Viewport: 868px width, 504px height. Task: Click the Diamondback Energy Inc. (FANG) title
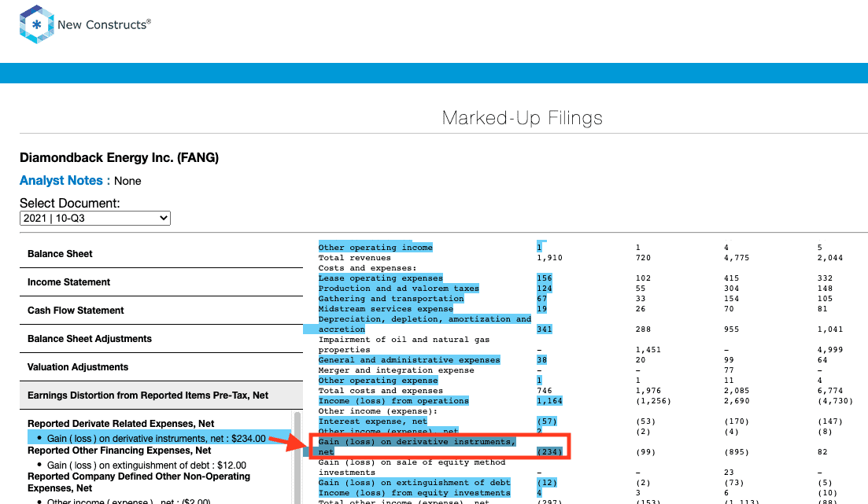119,158
